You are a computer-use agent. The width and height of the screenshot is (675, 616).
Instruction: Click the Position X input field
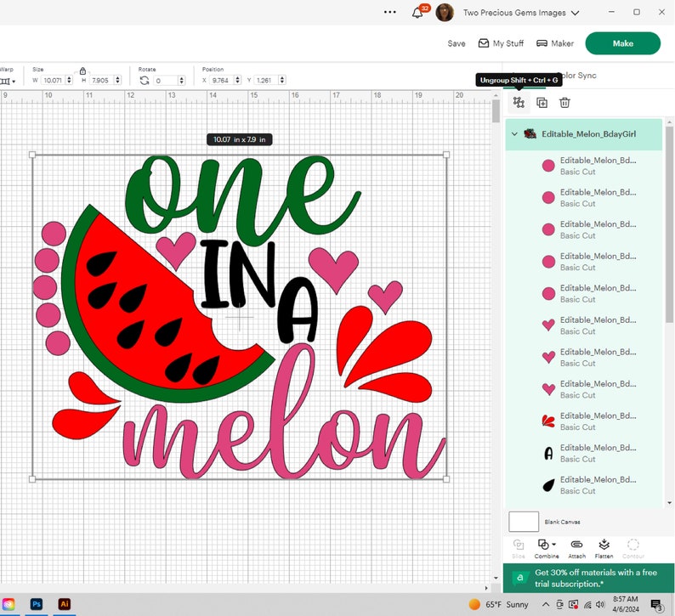pos(221,80)
